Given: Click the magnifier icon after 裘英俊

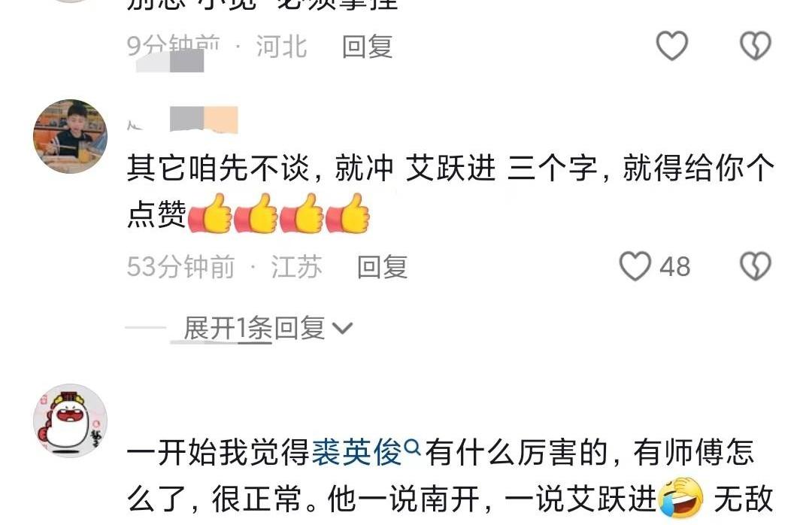Looking at the screenshot, I should [x=412, y=446].
